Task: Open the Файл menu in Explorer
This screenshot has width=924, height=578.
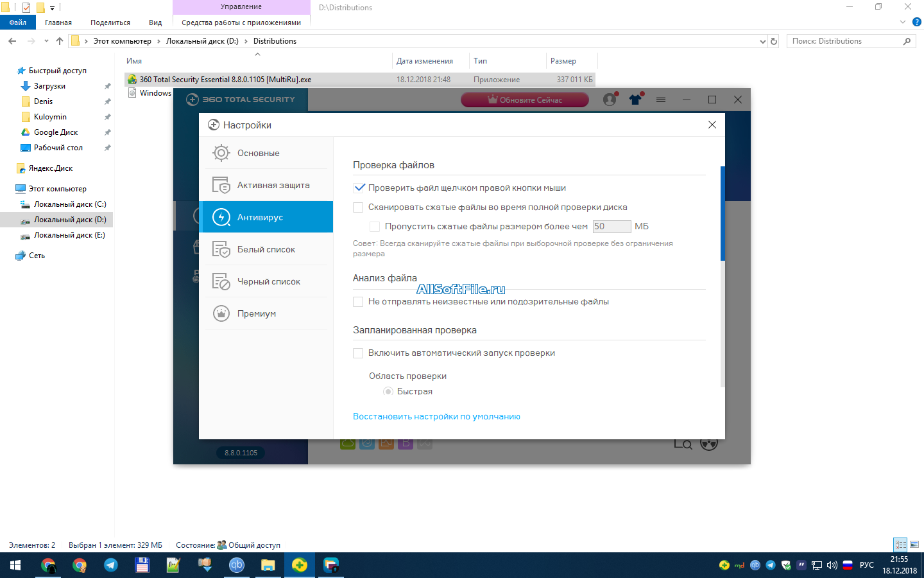Action: (x=18, y=22)
